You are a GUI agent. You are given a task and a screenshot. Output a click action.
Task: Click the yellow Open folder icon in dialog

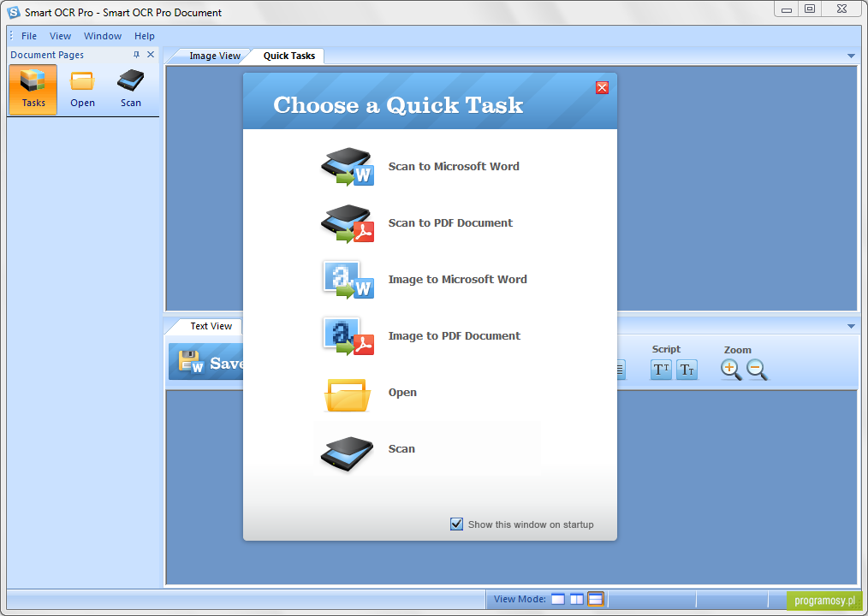[x=347, y=394]
